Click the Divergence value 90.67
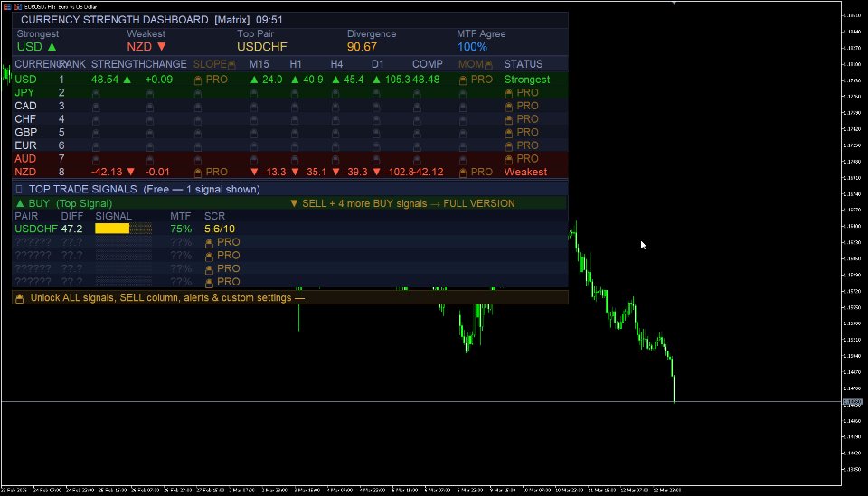The image size is (868, 496). tap(362, 47)
